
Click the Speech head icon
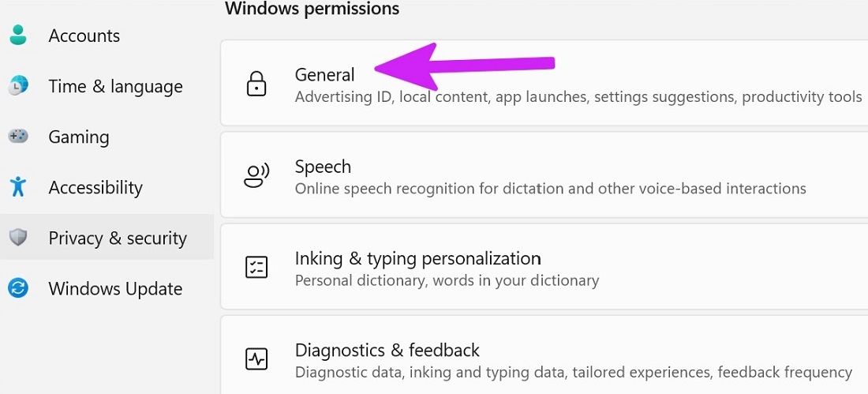256,175
